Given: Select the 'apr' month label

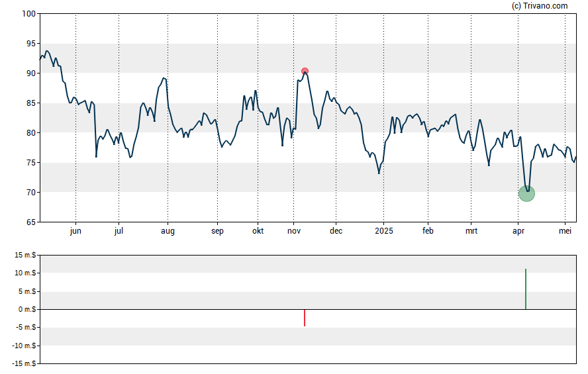Looking at the screenshot, I should pyautogui.click(x=518, y=231).
